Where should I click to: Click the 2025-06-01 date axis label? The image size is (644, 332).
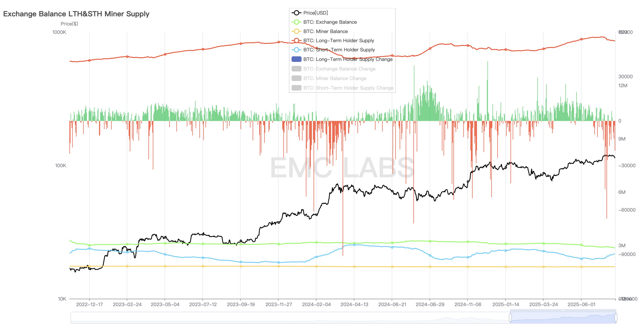(x=581, y=305)
